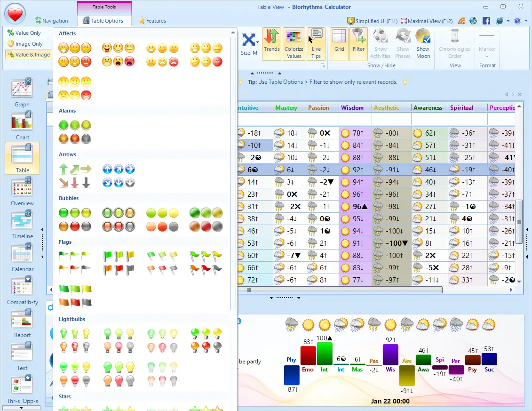Open the Navigation ribbon tab
Image resolution: width=532 pixels, height=411 pixels.
52,21
